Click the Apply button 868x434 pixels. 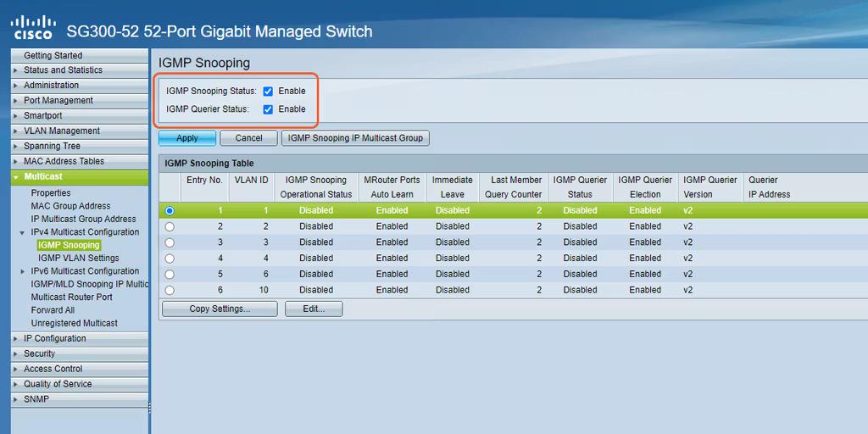coord(187,138)
